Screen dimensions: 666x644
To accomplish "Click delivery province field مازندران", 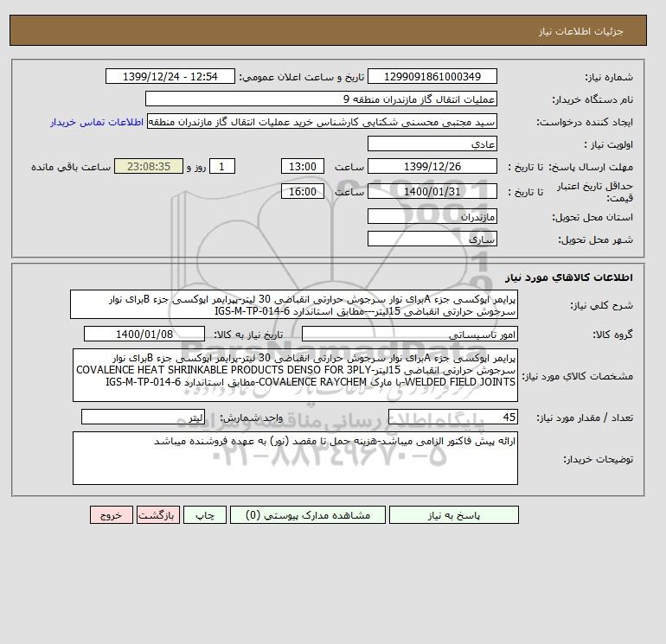I will (x=432, y=216).
